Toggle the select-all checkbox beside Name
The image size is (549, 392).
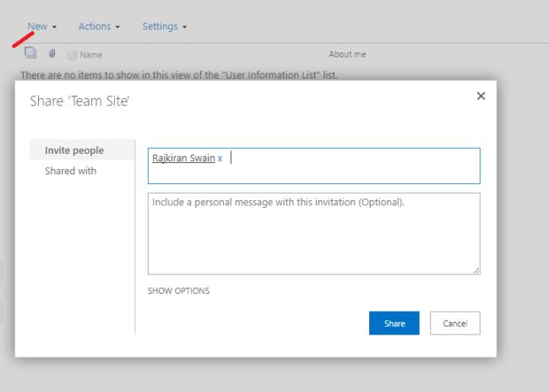72,55
